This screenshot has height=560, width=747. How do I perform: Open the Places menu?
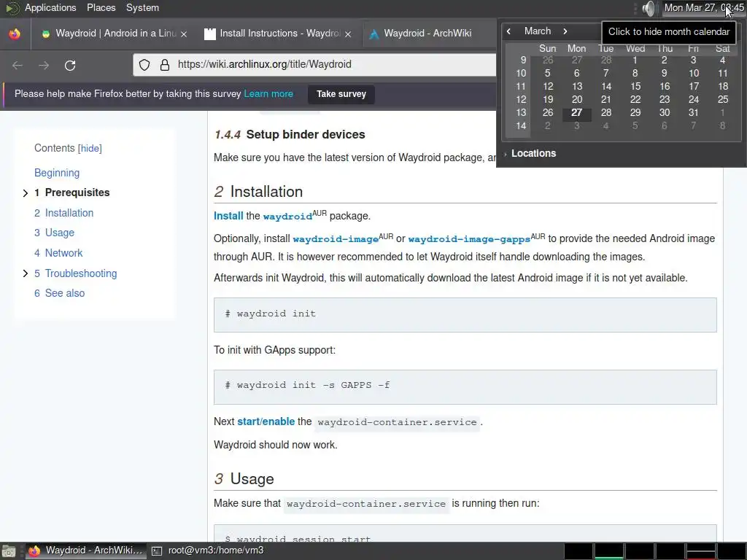101,7
